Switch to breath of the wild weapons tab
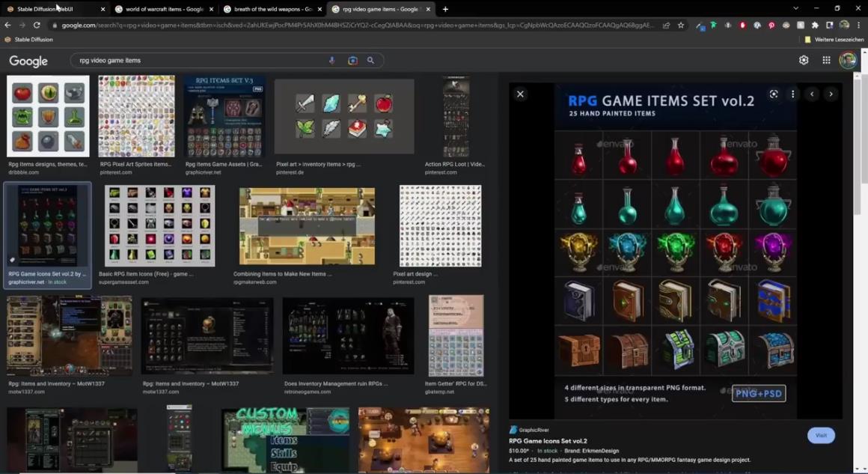Image resolution: width=868 pixels, height=474 pixels. coord(273,9)
